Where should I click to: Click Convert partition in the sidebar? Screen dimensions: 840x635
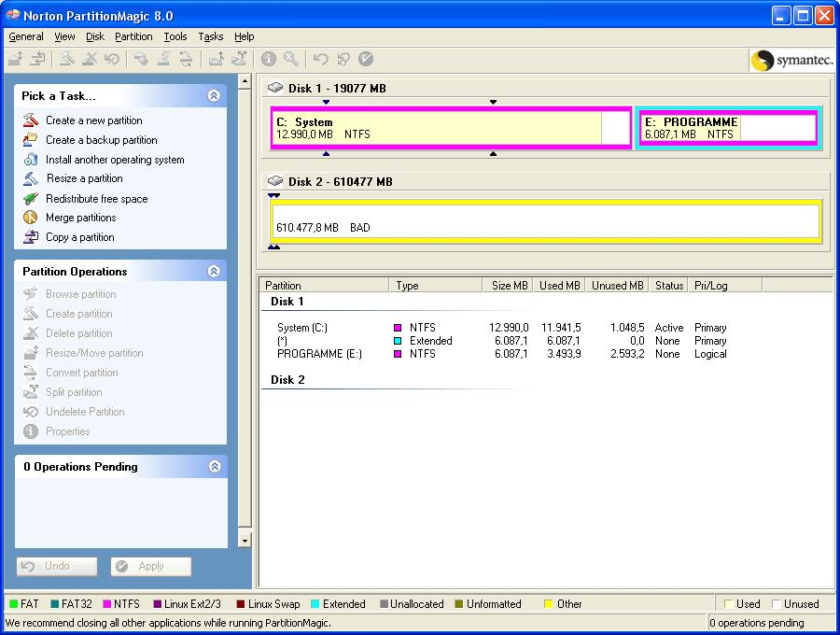(x=71, y=373)
